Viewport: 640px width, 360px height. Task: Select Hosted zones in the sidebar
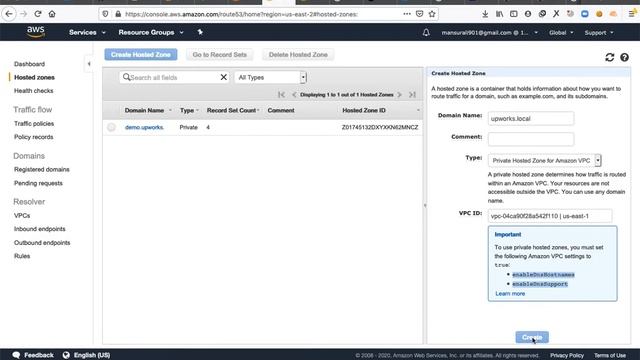point(34,77)
